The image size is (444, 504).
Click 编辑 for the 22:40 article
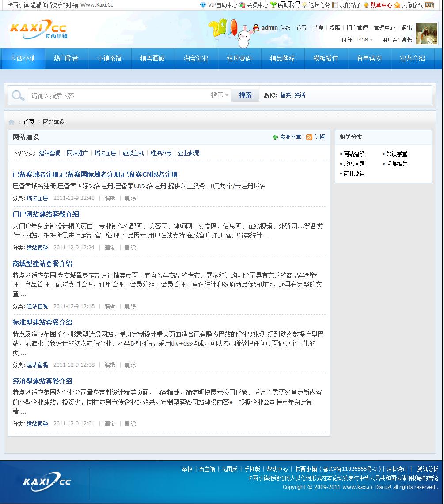(110, 198)
